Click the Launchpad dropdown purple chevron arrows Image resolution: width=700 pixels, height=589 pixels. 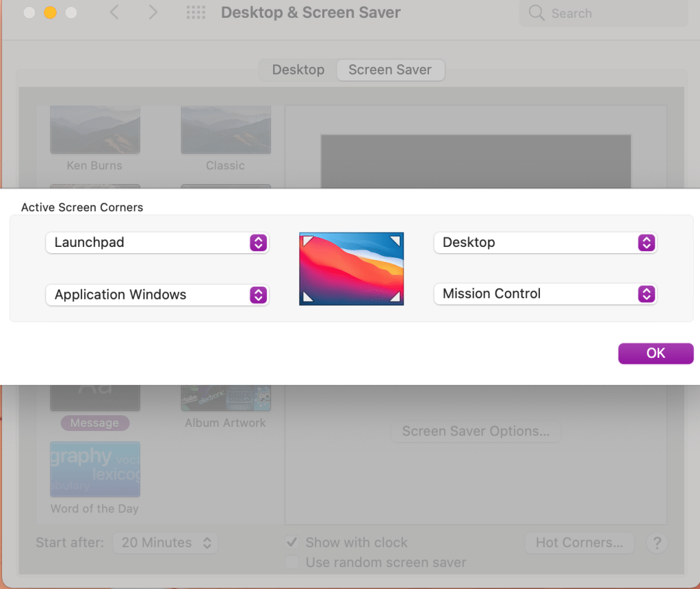coord(257,242)
